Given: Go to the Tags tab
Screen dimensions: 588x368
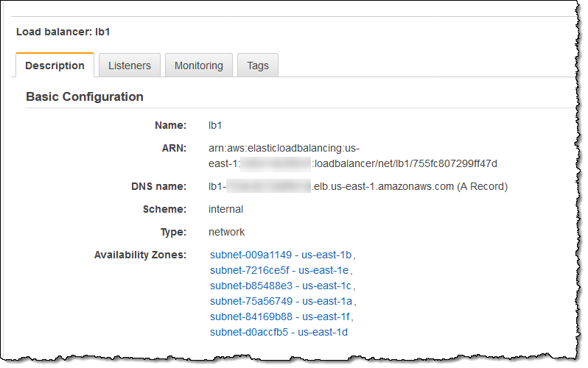Looking at the screenshot, I should pos(258,66).
